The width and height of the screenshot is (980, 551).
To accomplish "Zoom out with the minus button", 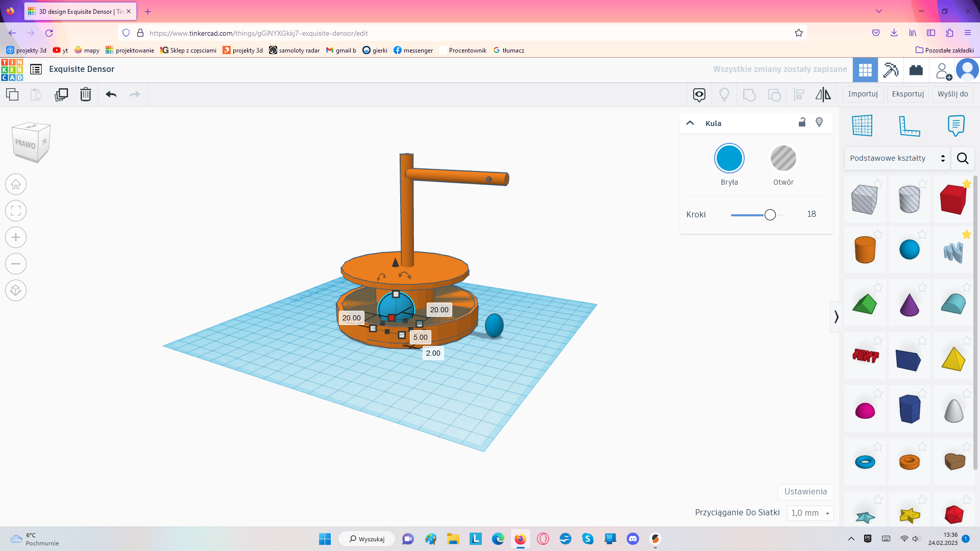I will (16, 264).
